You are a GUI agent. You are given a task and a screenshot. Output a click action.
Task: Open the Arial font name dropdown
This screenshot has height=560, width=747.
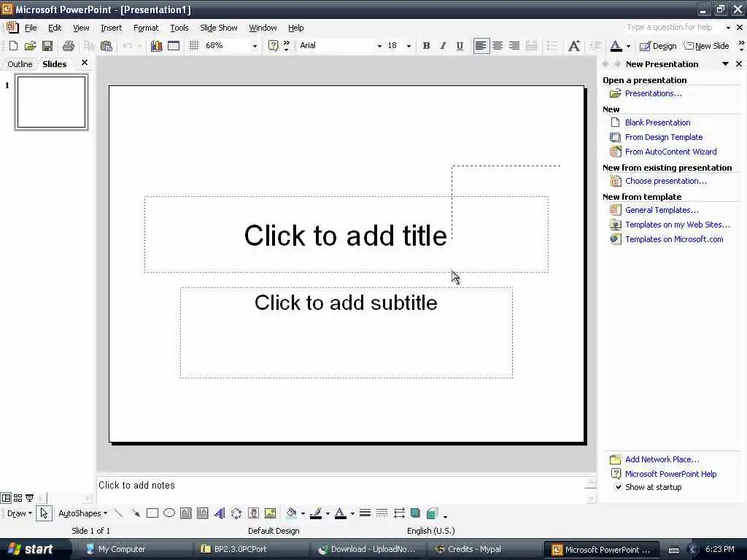[x=379, y=46]
